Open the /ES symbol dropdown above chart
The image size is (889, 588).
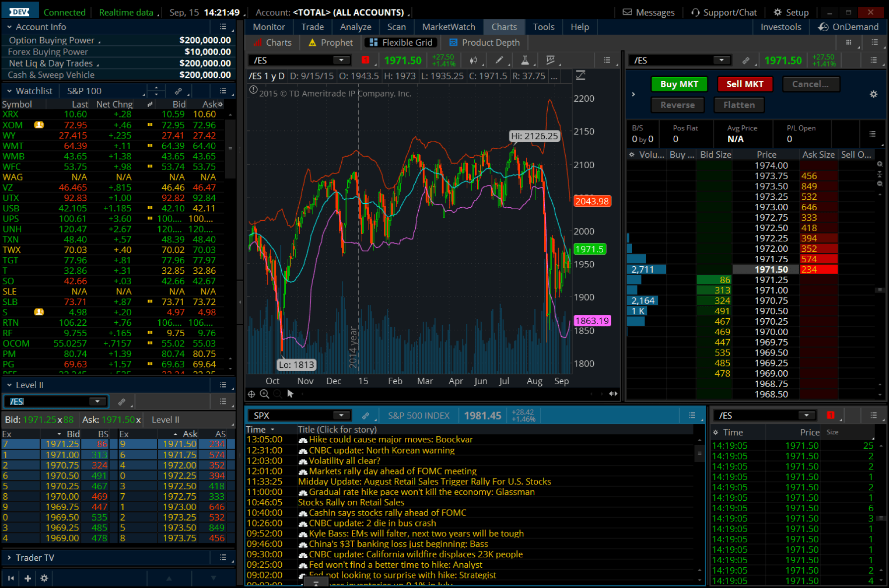click(x=341, y=60)
